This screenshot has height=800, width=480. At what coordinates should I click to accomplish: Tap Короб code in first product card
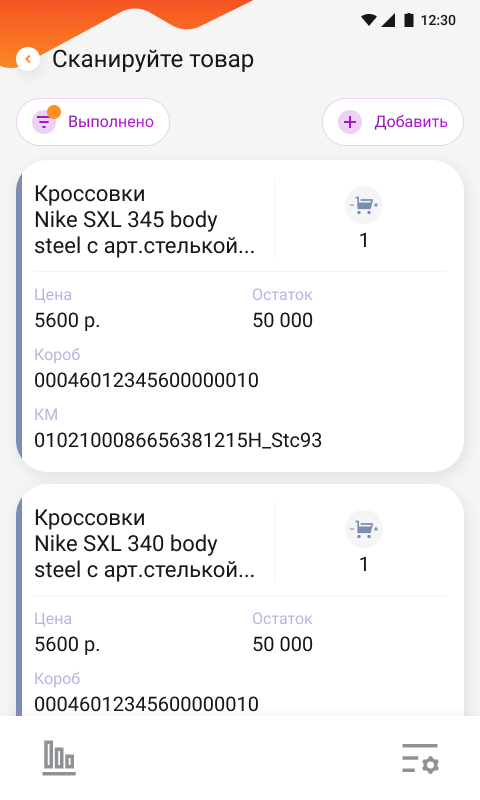click(x=146, y=380)
